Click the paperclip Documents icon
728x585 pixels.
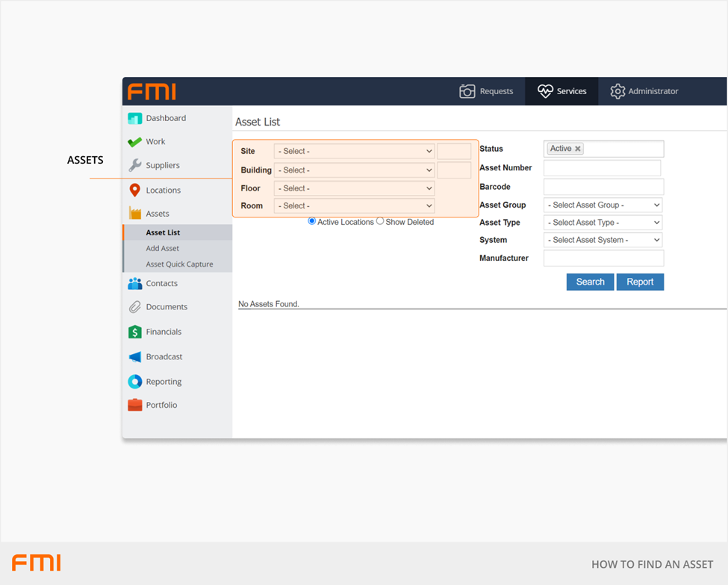[134, 307]
